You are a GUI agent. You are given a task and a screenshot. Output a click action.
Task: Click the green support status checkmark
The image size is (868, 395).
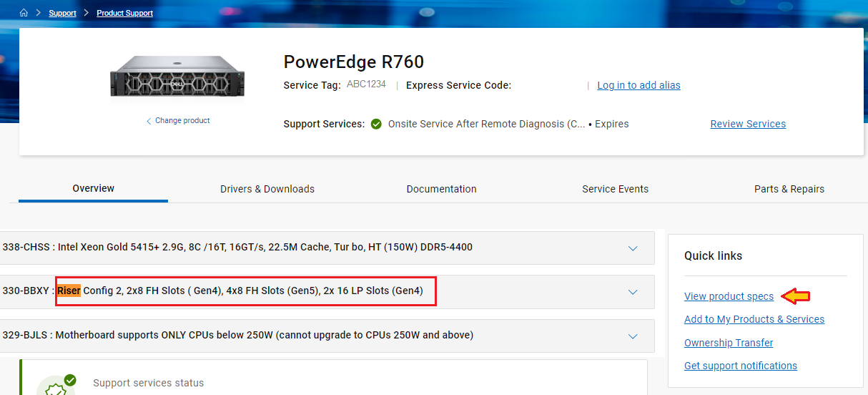(376, 124)
